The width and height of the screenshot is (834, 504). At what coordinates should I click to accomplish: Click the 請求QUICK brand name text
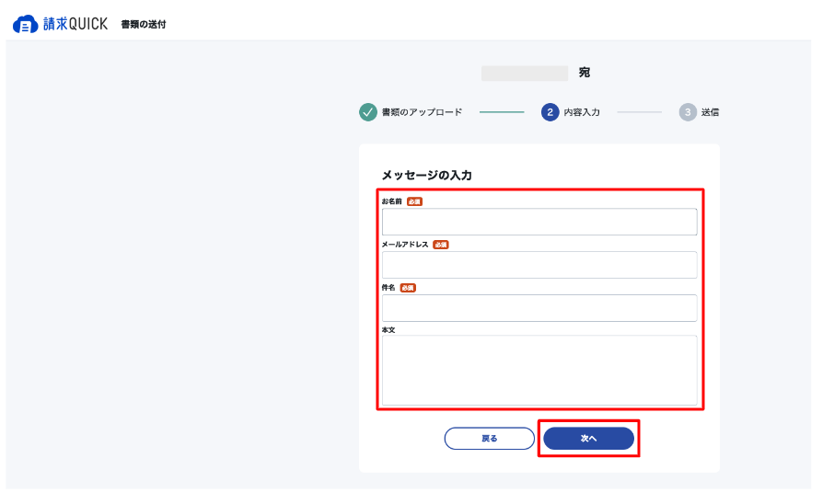tap(75, 24)
